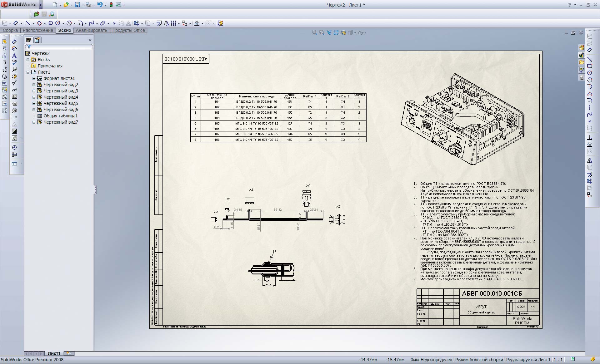This screenshot has width=600, height=364.
Task: Click the Open file icon
Action: [x=66, y=5]
